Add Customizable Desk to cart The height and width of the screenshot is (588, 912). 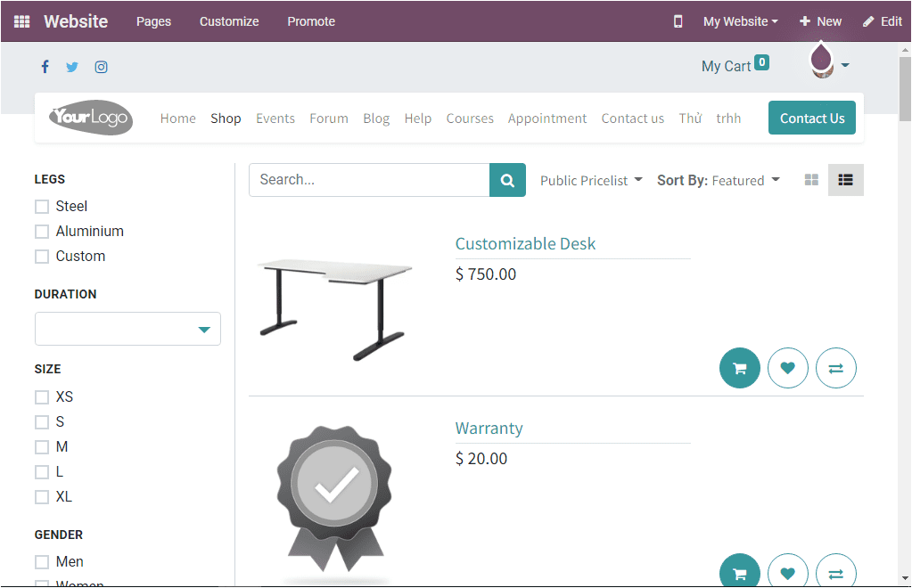(x=739, y=367)
